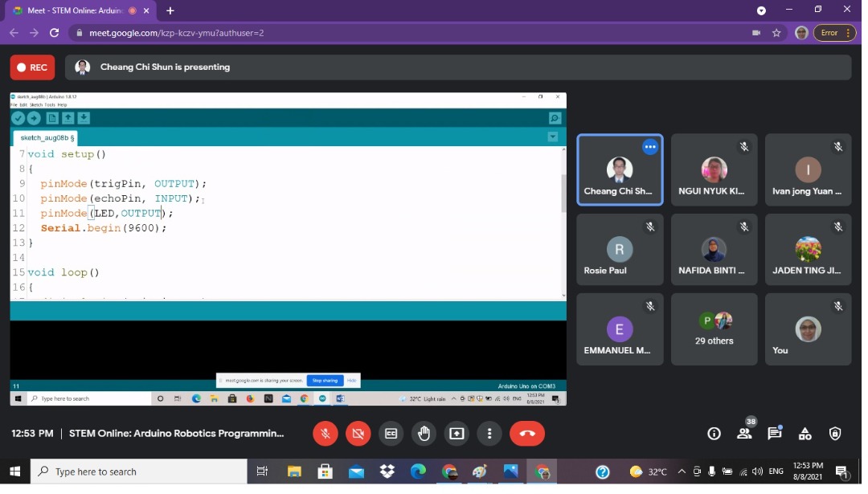868x494 pixels.
Task: Open the Activities panel in Meet
Action: [x=805, y=433]
